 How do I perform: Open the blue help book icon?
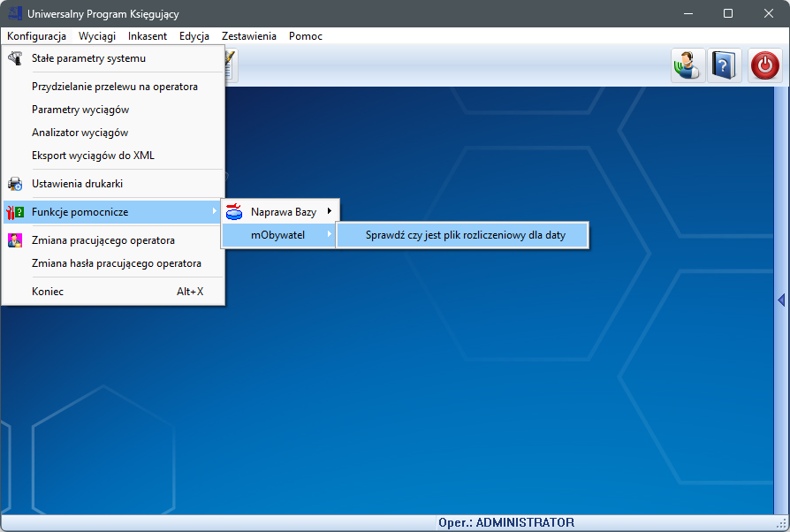[725, 65]
